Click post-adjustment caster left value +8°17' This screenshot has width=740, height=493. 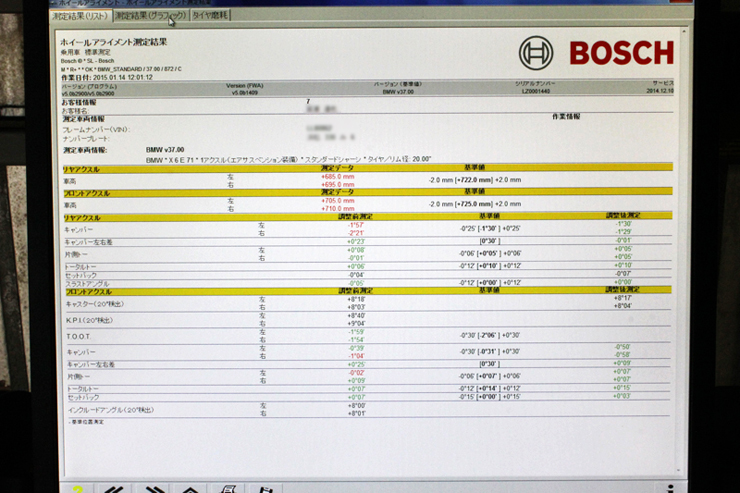click(x=622, y=298)
